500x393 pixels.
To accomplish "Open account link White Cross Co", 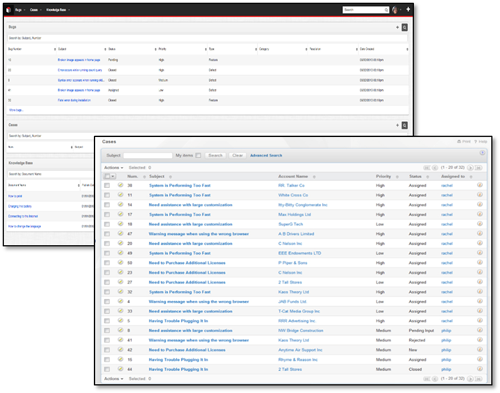I will click(x=293, y=195).
